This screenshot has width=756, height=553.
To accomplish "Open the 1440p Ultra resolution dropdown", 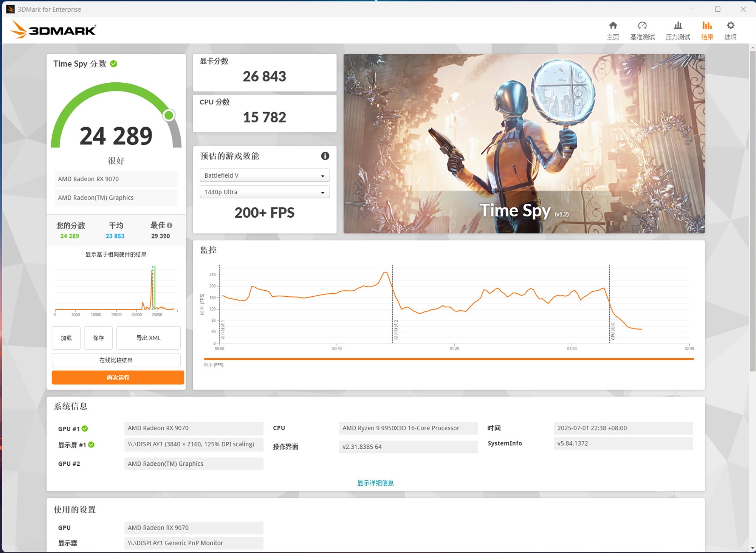I will click(264, 192).
